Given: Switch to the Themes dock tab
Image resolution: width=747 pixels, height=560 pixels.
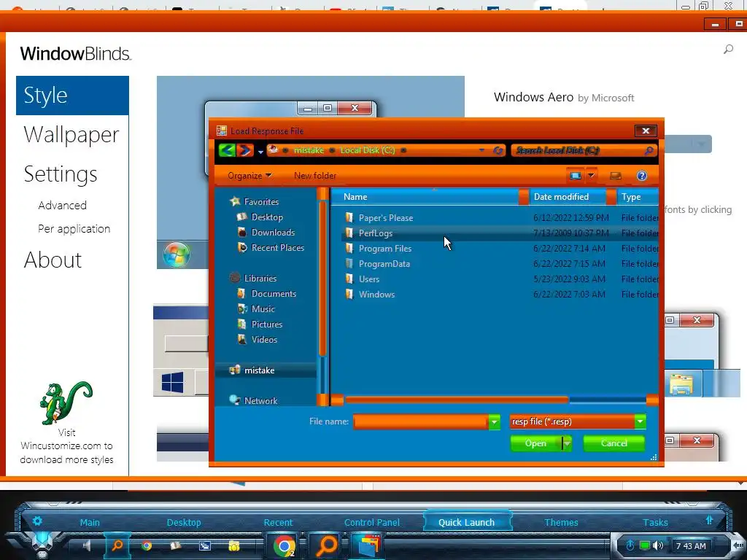Looking at the screenshot, I should pos(561,522).
